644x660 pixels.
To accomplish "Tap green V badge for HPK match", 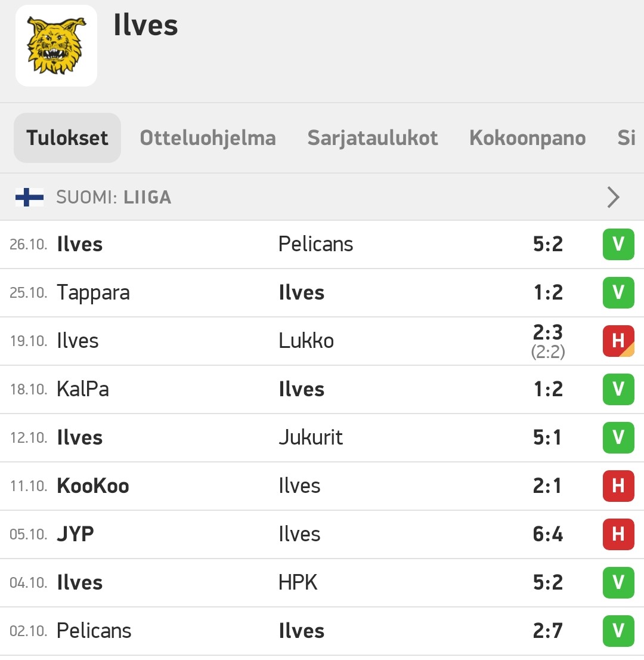I will (x=618, y=582).
